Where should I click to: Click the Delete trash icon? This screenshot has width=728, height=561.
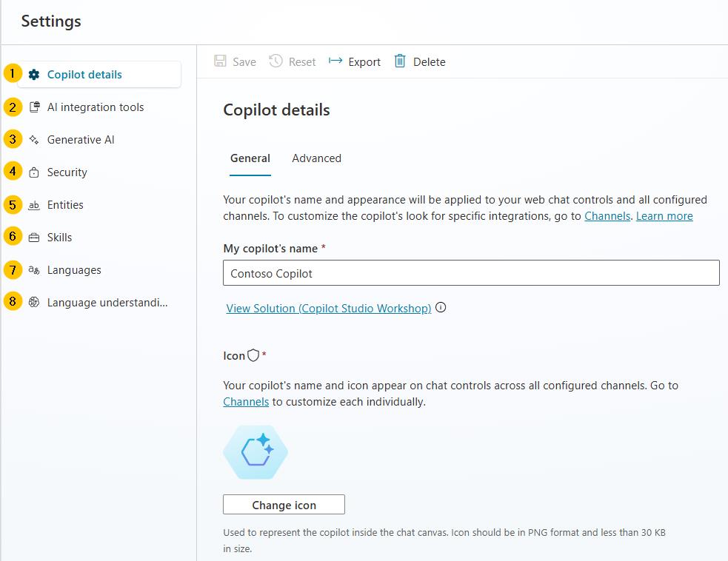tap(399, 61)
